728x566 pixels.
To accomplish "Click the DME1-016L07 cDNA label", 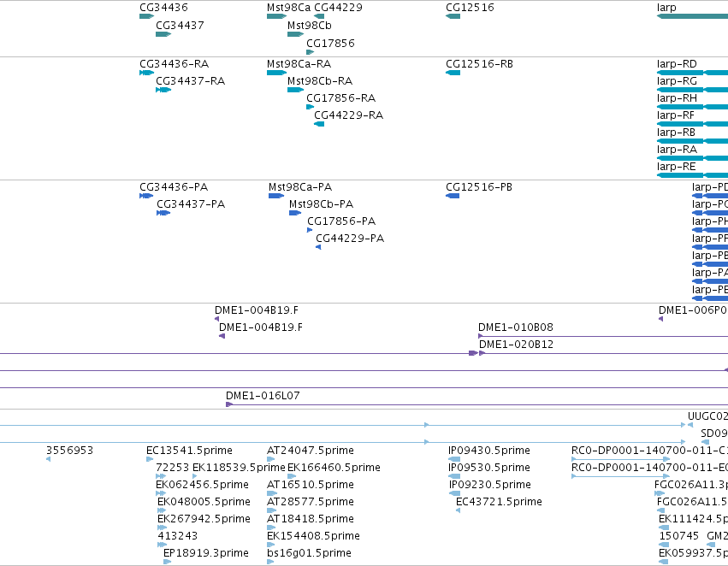I will (263, 396).
